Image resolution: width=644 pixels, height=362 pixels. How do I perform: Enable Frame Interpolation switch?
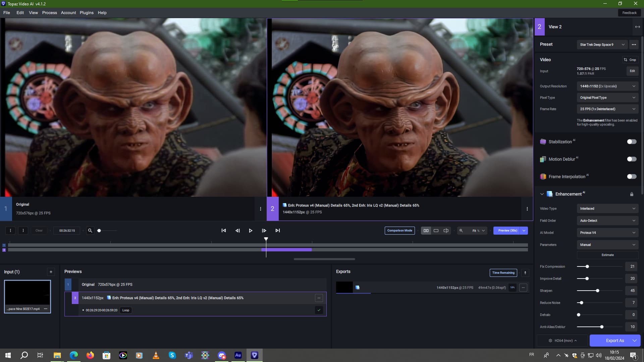pos(632,177)
